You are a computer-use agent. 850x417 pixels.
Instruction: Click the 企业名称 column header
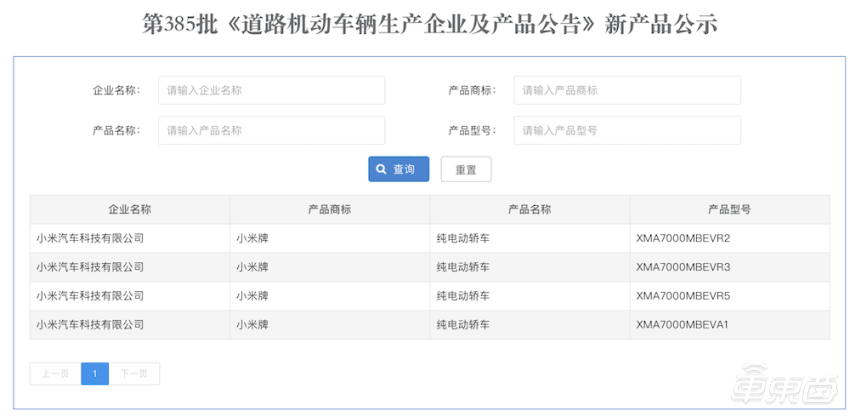pos(130,210)
